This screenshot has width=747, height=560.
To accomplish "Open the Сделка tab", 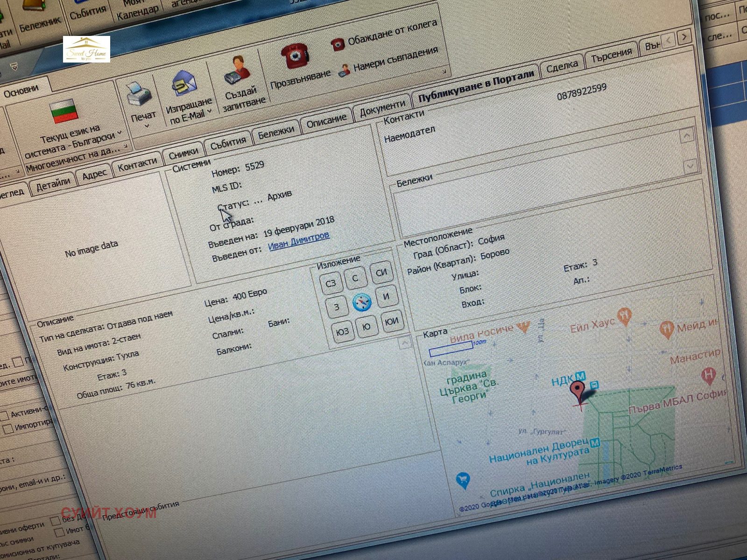I will click(562, 66).
